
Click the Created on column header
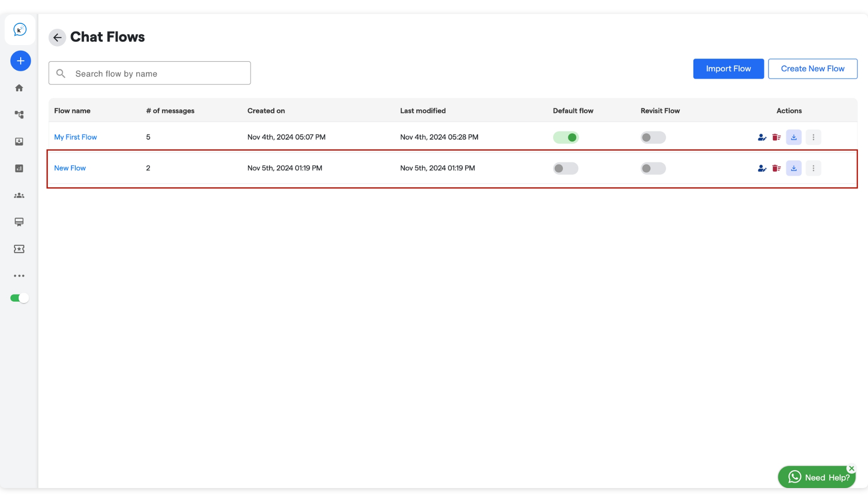pos(266,111)
